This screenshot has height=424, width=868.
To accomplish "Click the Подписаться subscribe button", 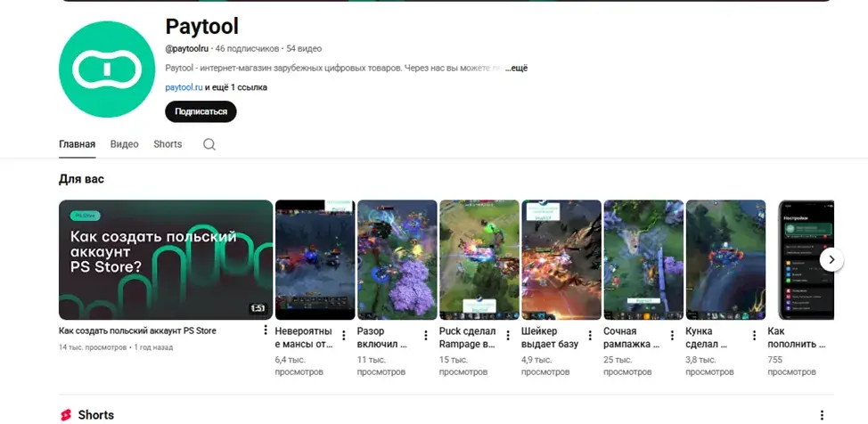I will [201, 111].
